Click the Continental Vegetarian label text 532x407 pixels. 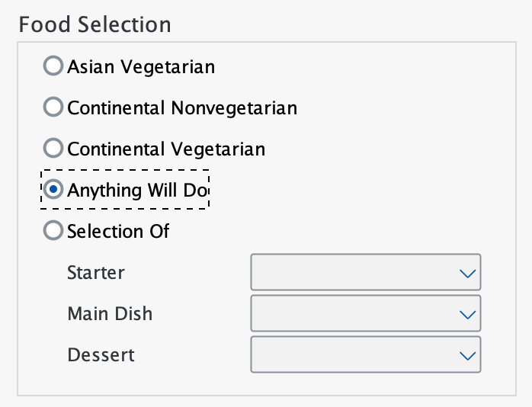(x=166, y=148)
